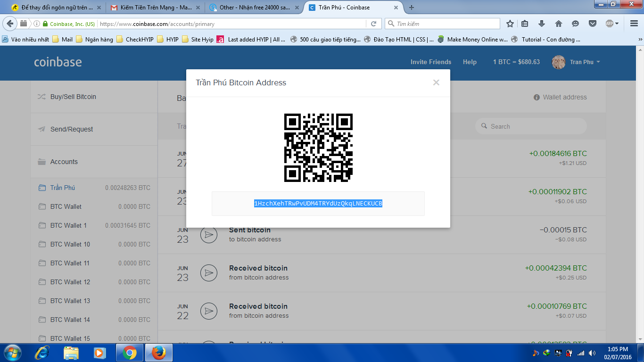Image resolution: width=644 pixels, height=362 pixels.
Task: Click the Tran Phu profile avatar
Action: tap(559, 62)
